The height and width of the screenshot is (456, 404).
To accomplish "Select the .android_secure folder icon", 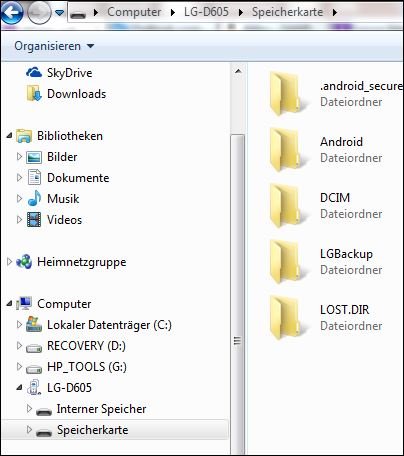I will click(285, 94).
